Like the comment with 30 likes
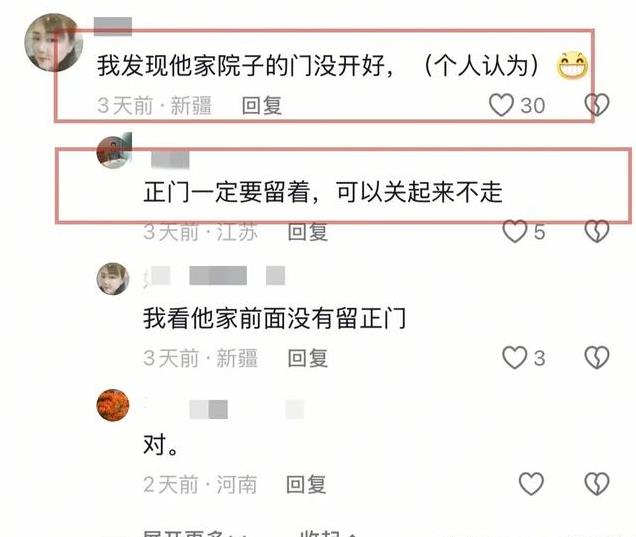Screen dimensions: 636x537 coord(501,105)
